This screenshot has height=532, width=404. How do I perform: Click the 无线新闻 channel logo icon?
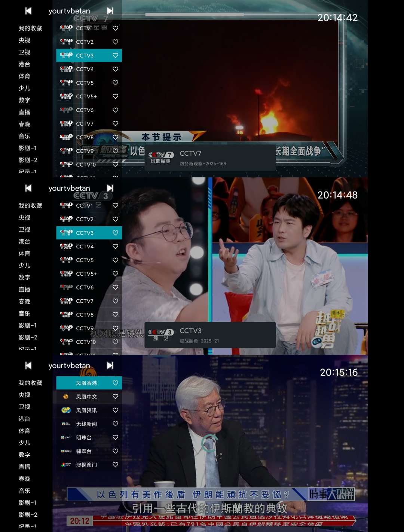[66, 424]
